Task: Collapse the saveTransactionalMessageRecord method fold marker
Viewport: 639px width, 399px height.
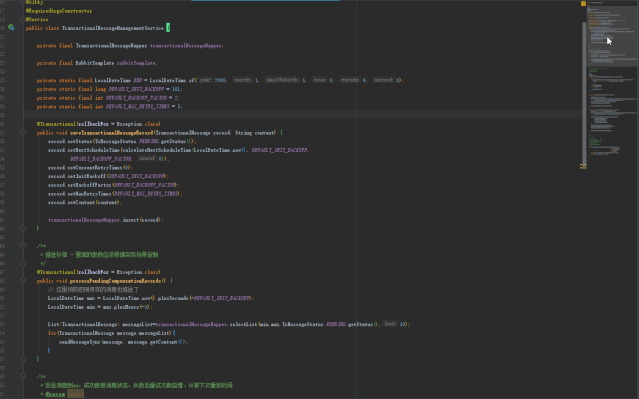Action: [23, 132]
